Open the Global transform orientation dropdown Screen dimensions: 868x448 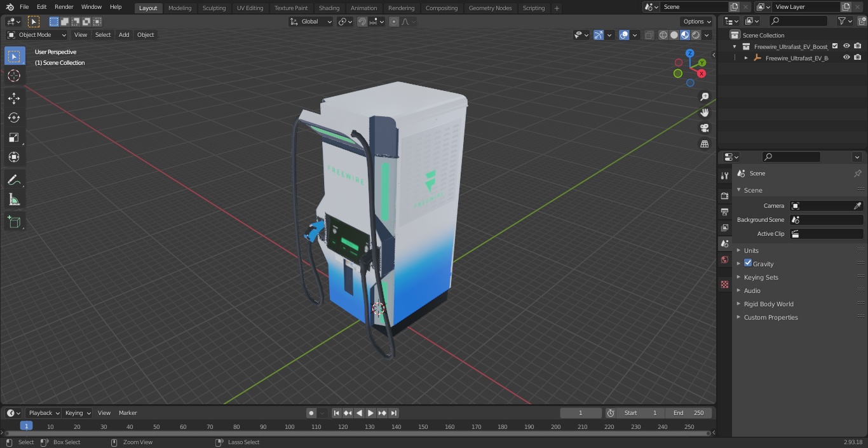(x=311, y=22)
